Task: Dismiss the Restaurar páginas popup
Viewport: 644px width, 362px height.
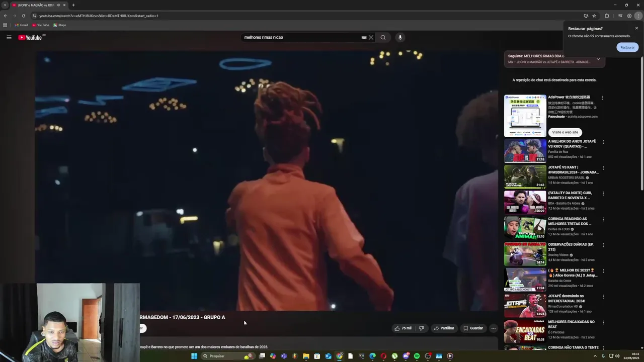Action: click(636, 28)
